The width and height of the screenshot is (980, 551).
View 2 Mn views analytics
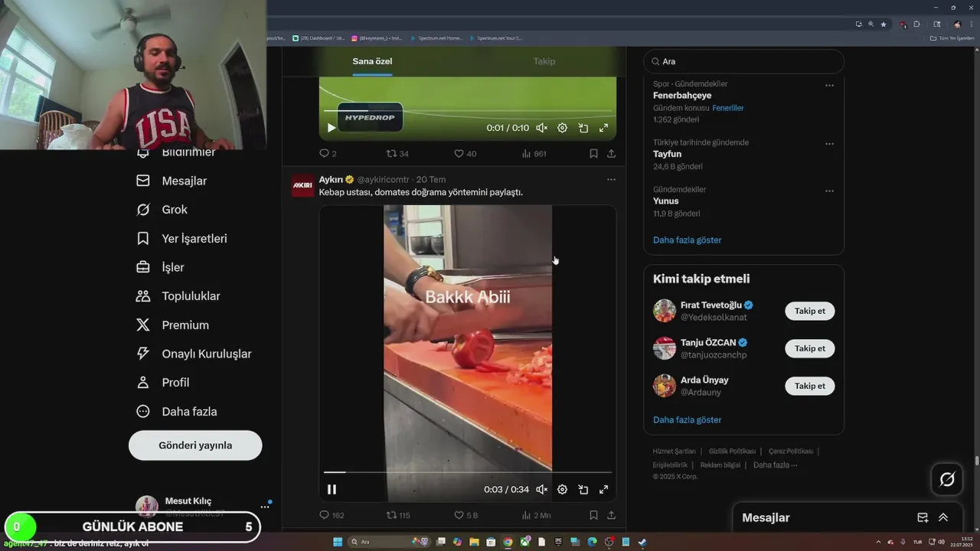point(536,516)
